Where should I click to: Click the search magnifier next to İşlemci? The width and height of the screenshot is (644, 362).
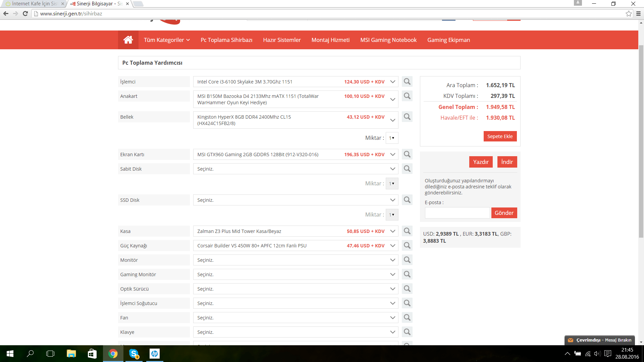click(407, 81)
